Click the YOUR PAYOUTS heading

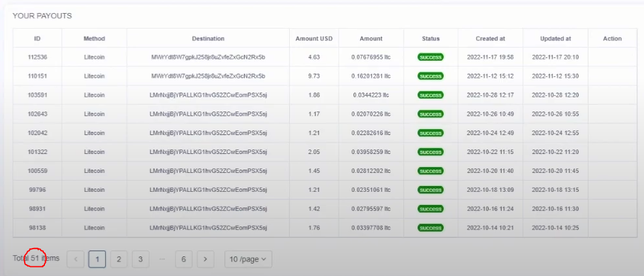point(42,16)
